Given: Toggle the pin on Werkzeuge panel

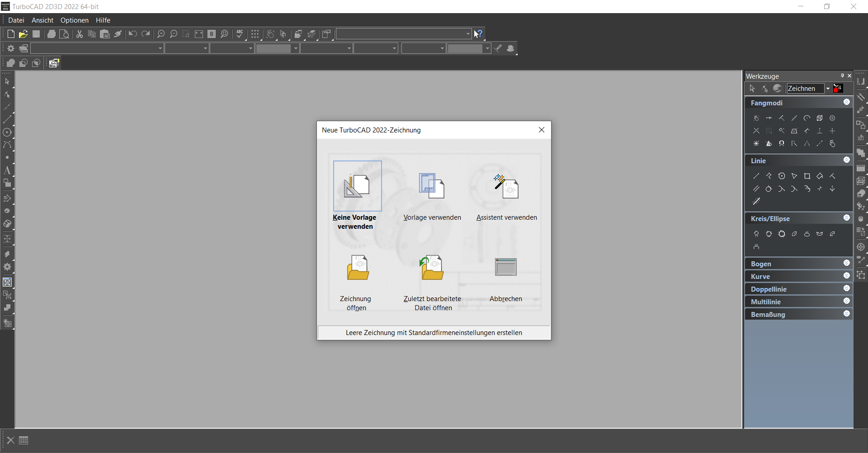Looking at the screenshot, I should click(x=842, y=76).
